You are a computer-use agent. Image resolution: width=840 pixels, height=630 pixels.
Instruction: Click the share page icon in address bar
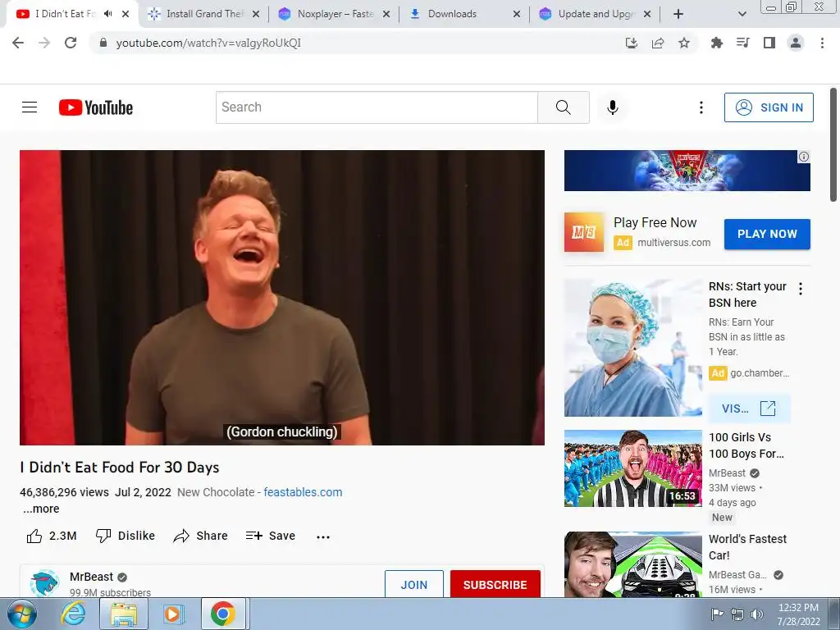point(658,43)
